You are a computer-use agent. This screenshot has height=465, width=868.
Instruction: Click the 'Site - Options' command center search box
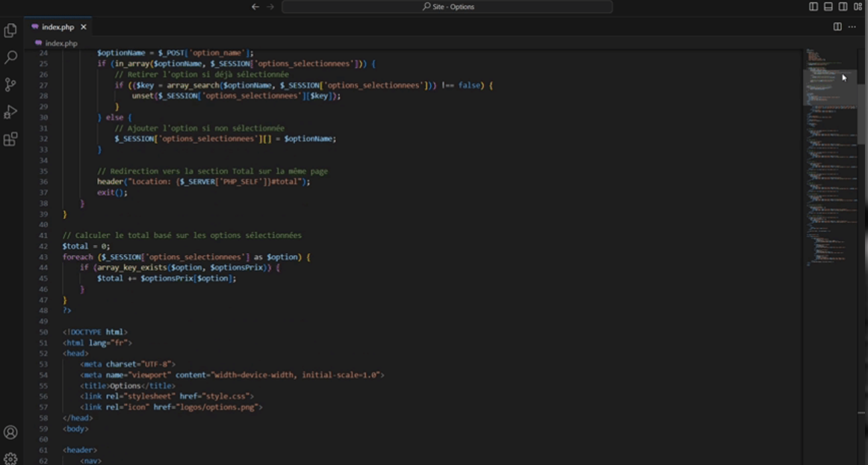pos(447,7)
